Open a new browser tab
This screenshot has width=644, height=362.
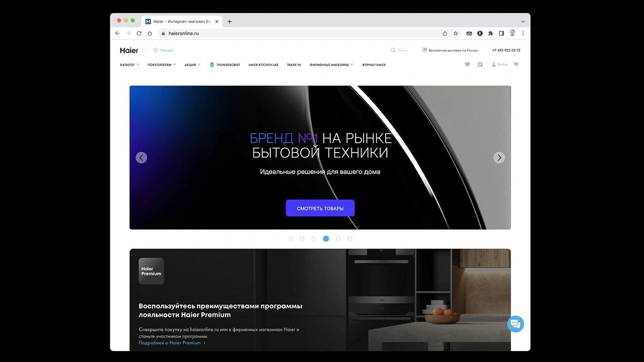click(x=230, y=21)
